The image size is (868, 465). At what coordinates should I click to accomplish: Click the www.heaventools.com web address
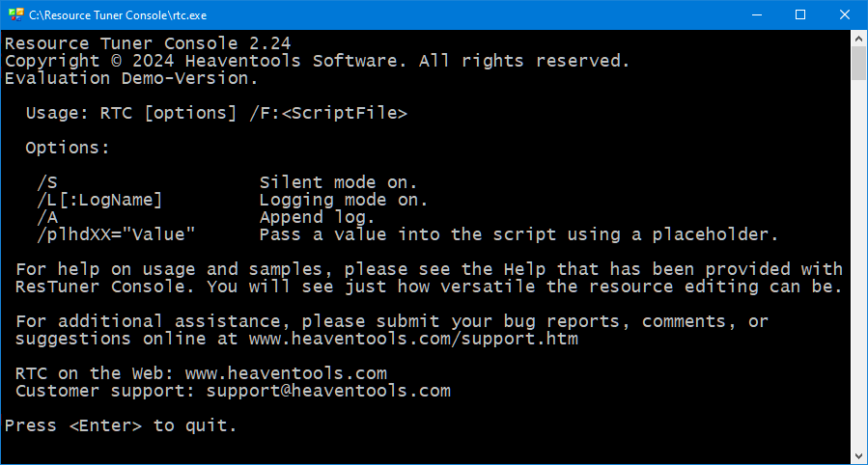(286, 373)
